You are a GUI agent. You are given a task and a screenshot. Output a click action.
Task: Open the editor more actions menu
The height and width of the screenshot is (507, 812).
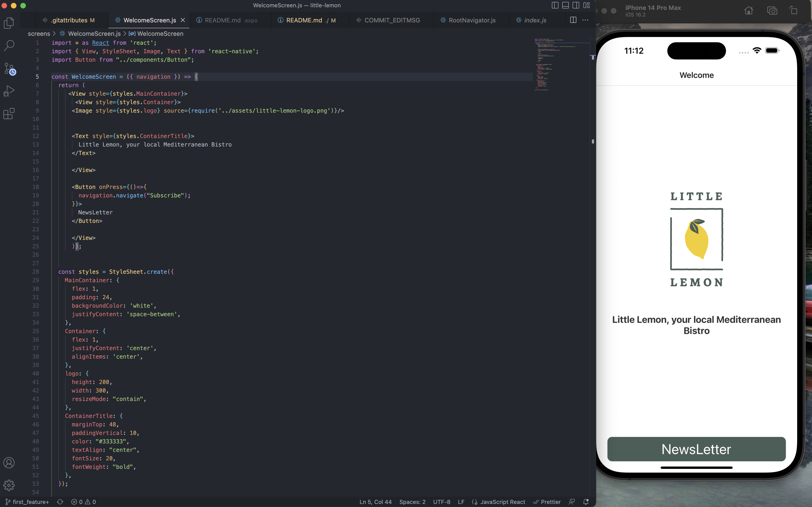(586, 20)
